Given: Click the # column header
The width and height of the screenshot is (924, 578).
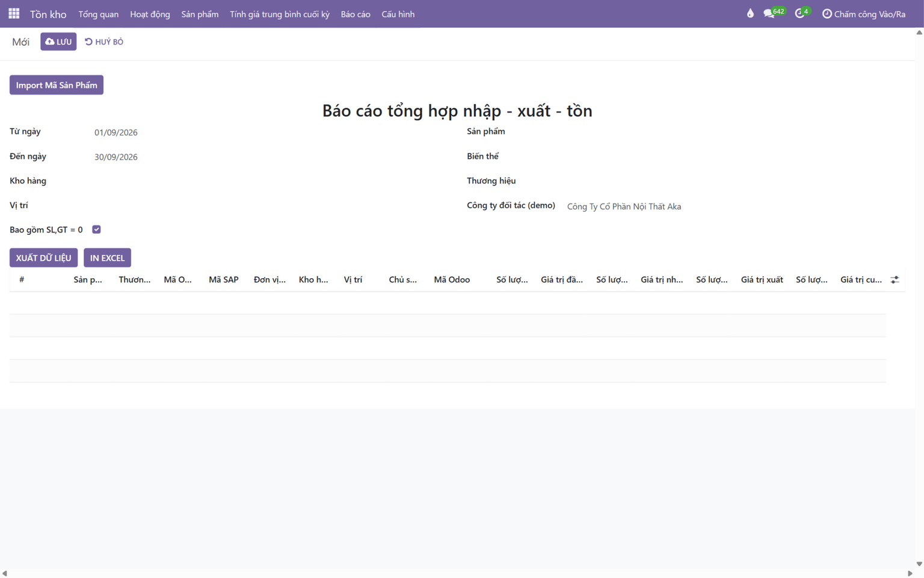Looking at the screenshot, I should pyautogui.click(x=22, y=279).
